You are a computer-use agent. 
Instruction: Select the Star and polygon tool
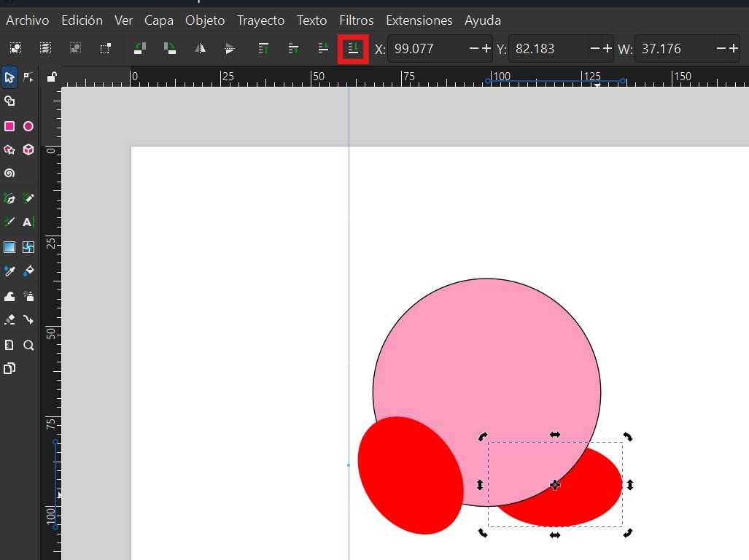point(9,150)
